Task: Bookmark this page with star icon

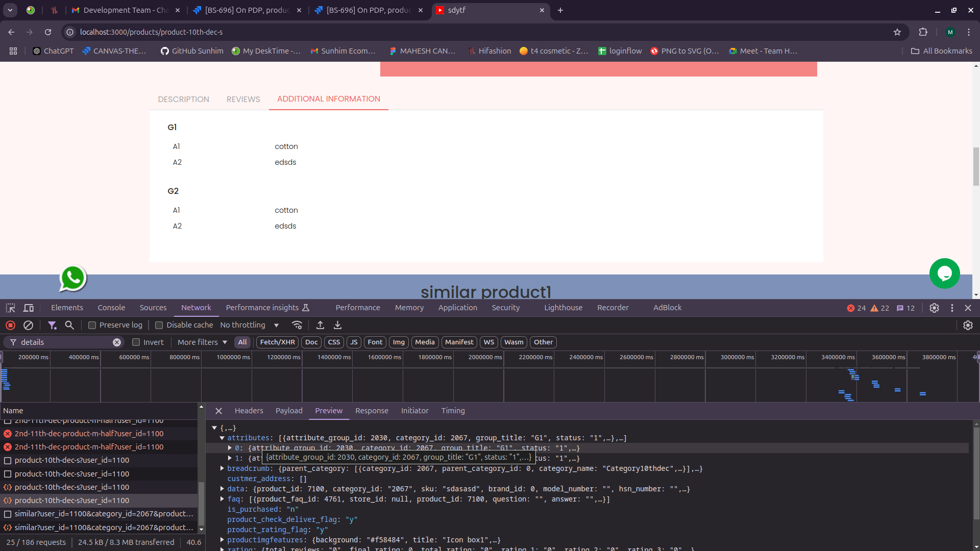Action: pos(897,32)
